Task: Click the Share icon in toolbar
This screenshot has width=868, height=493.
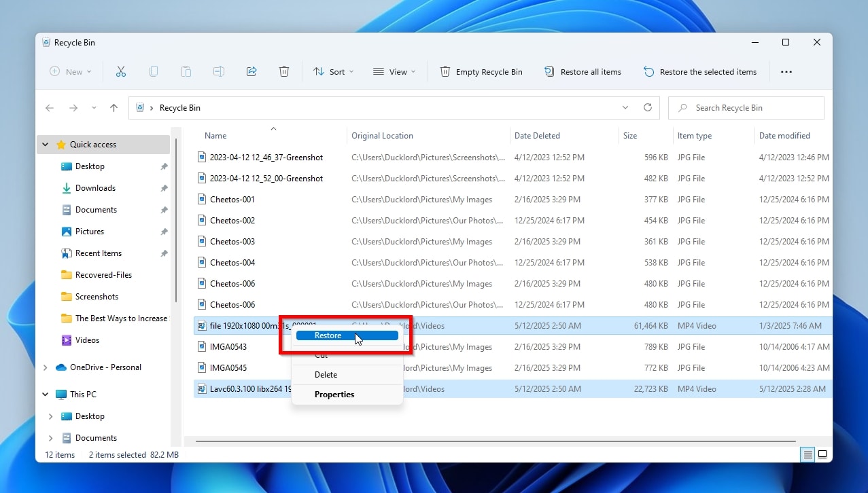Action: pyautogui.click(x=251, y=71)
